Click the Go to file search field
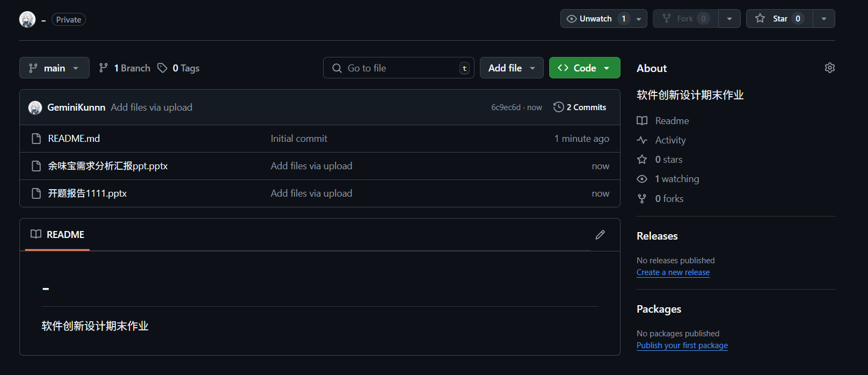This screenshot has height=375, width=868. 398,68
